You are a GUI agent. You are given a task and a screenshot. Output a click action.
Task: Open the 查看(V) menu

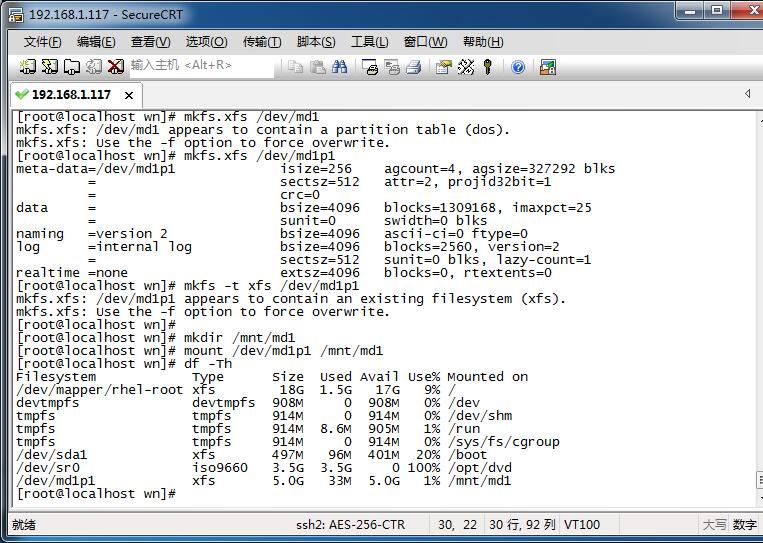point(150,42)
